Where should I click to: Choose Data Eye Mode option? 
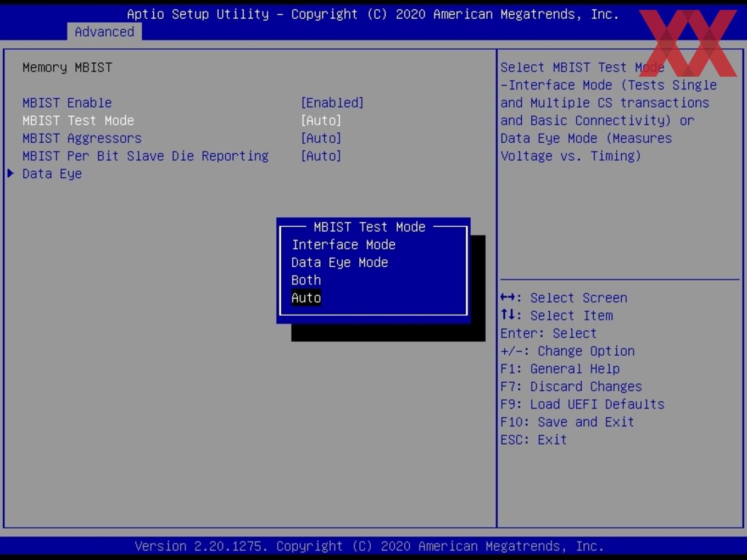pyautogui.click(x=339, y=262)
